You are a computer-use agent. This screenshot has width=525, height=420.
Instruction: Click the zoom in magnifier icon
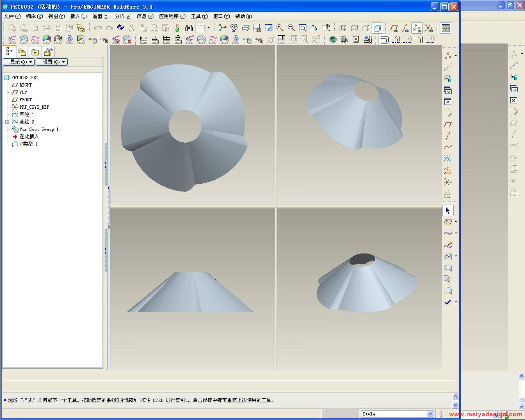[280, 28]
